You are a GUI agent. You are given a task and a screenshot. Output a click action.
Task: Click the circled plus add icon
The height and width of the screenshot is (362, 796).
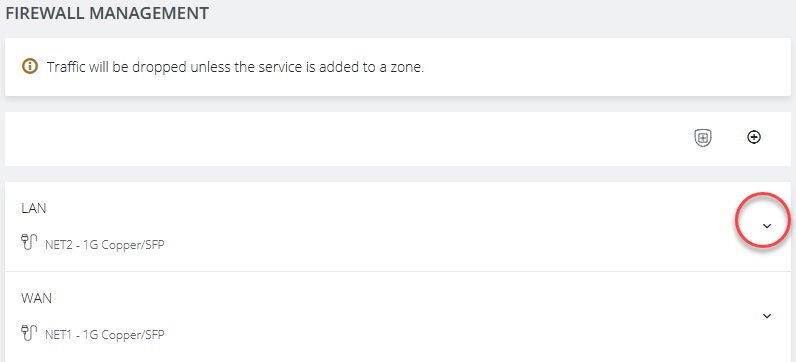[x=754, y=137]
